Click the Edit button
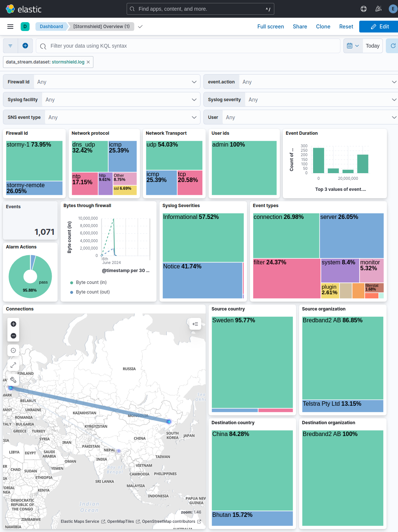The width and height of the screenshot is (398, 532). pos(381,26)
